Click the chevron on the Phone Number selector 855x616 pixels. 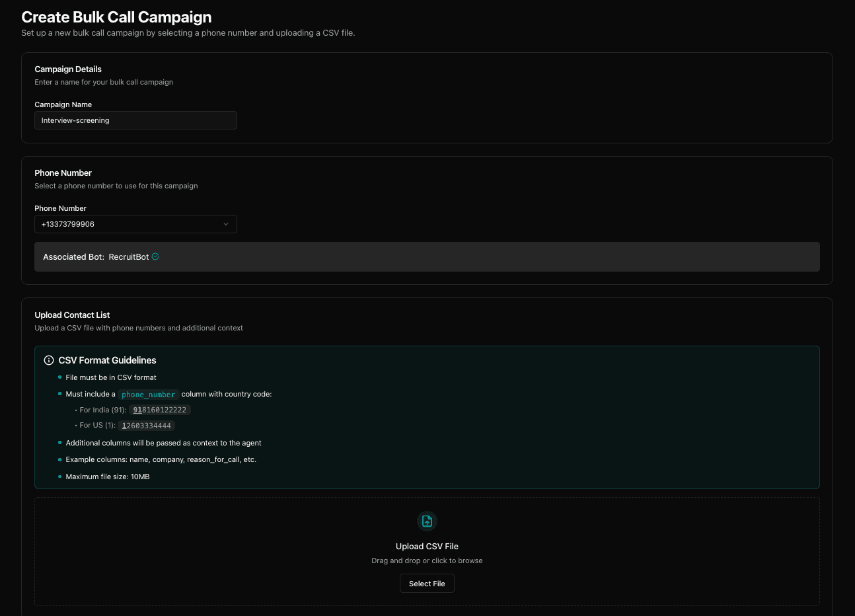pyautogui.click(x=226, y=224)
